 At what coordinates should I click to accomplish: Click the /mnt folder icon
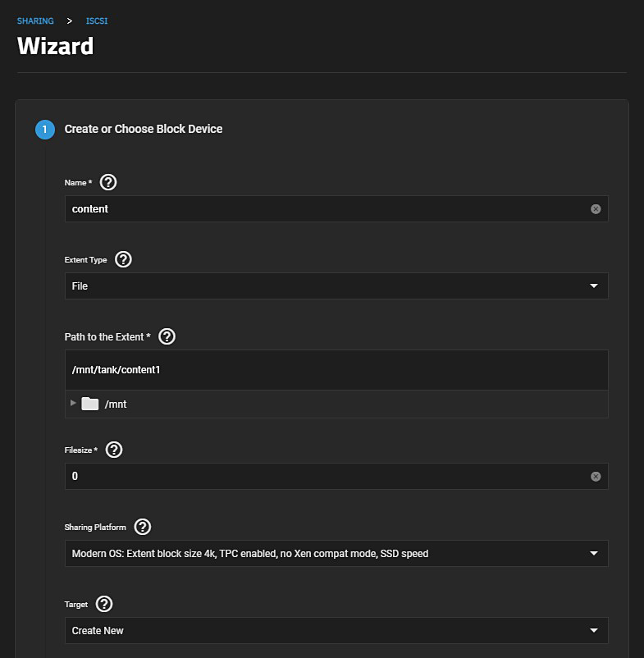(90, 404)
